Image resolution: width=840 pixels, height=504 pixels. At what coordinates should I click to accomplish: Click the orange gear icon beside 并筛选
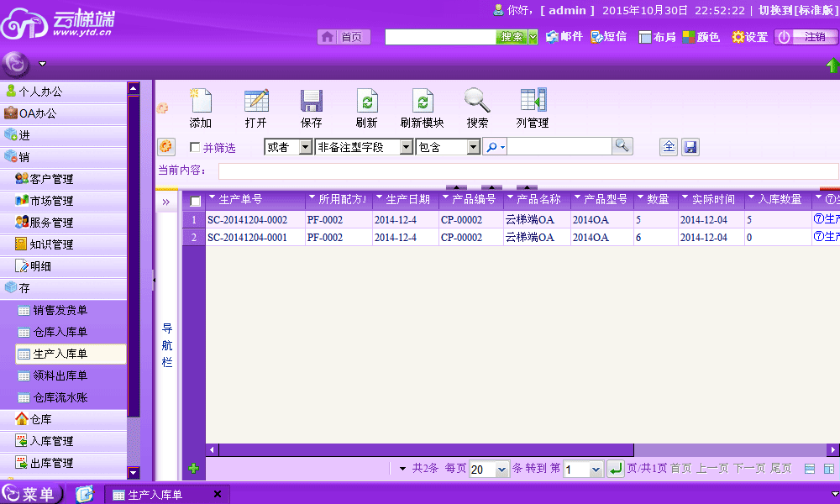pos(166,146)
